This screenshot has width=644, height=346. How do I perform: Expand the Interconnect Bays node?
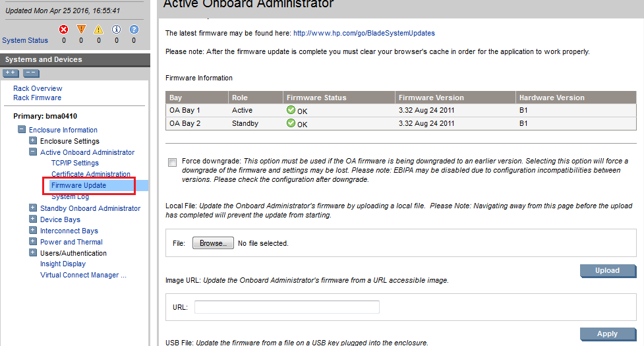point(33,230)
